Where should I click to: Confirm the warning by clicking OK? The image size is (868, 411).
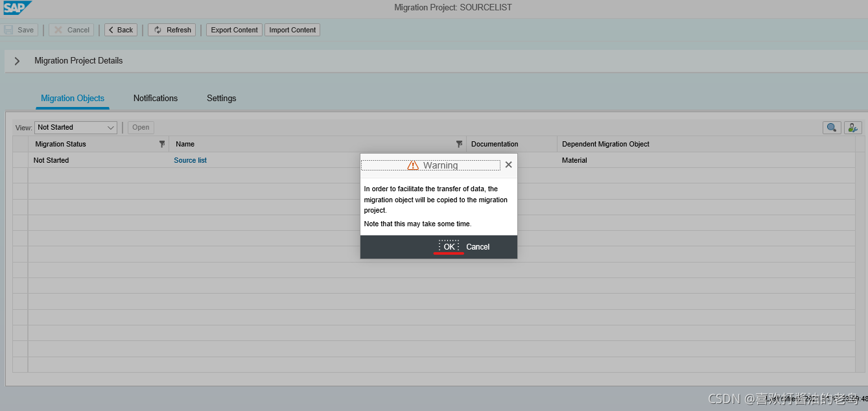[x=449, y=246]
